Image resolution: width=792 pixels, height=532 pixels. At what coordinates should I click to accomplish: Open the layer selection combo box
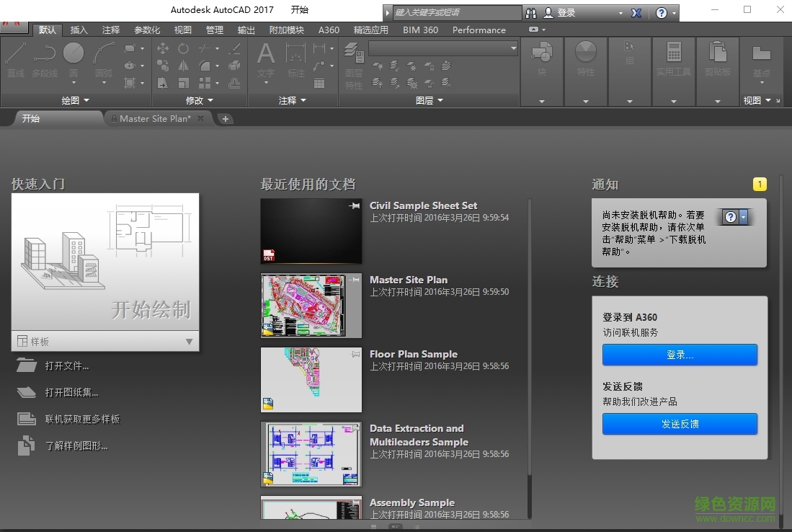(442, 48)
